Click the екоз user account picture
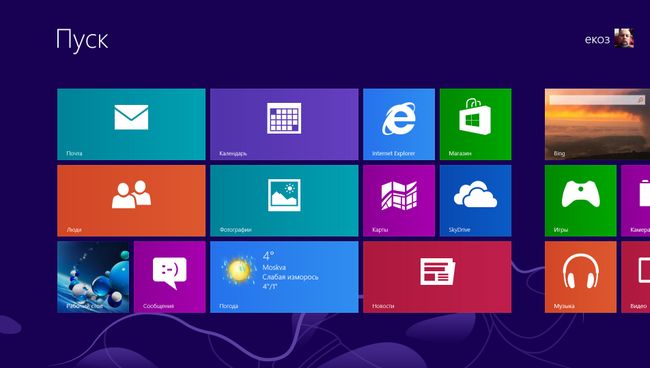The image size is (650, 368). [624, 38]
